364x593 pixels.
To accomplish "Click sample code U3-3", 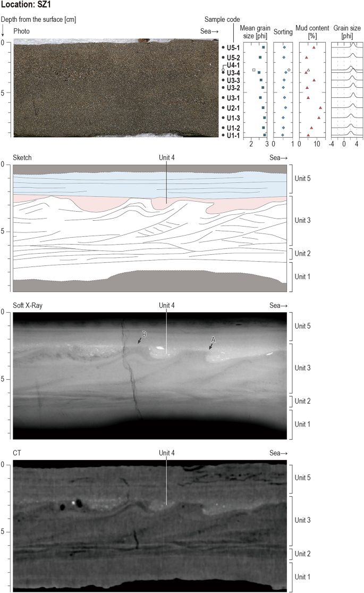I will coord(233,80).
